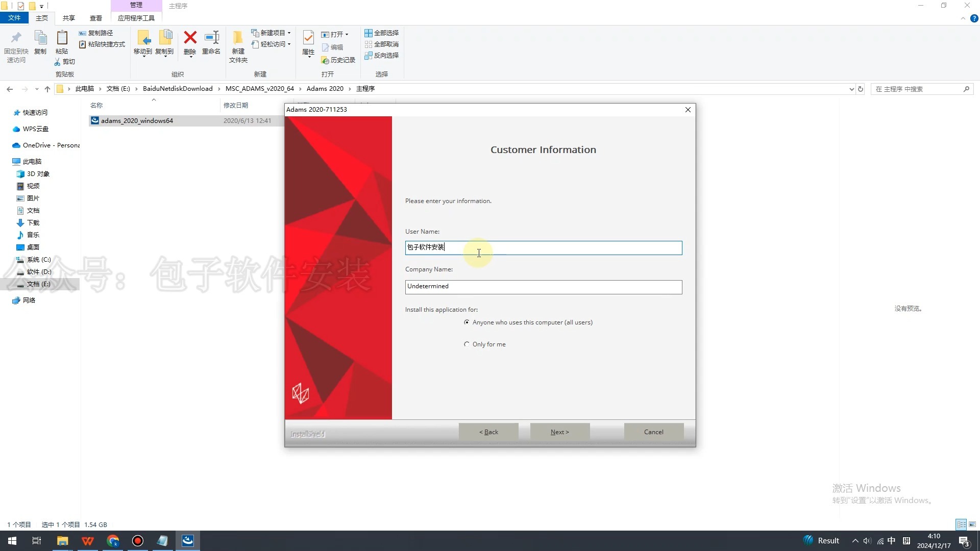Open Easy access (轻松访问) dropdown
This screenshot has width=980, height=551.
pos(271,44)
